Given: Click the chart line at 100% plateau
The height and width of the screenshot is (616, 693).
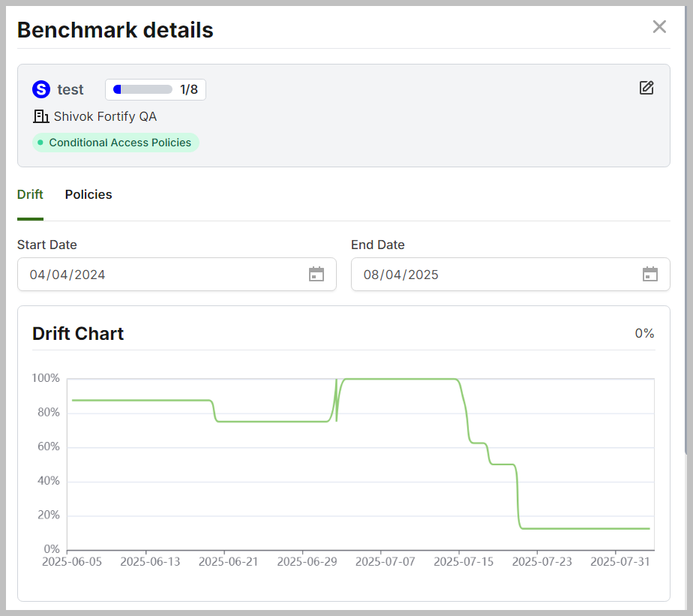Looking at the screenshot, I should click(397, 379).
